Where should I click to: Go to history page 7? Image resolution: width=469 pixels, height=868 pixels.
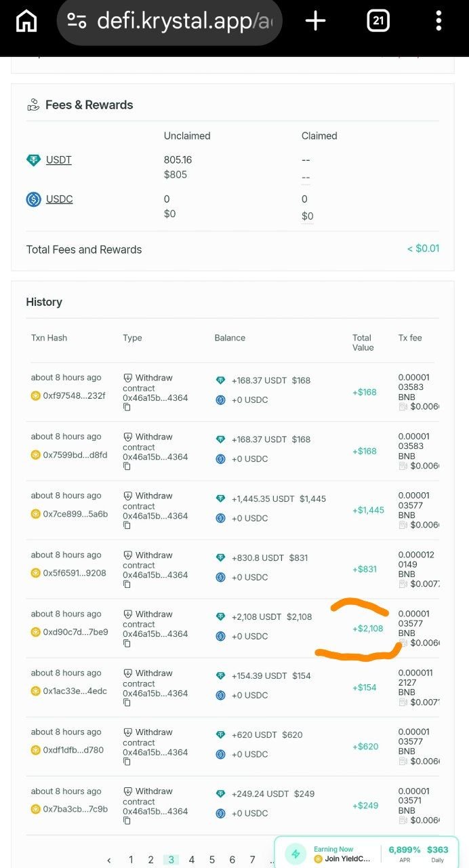click(252, 859)
